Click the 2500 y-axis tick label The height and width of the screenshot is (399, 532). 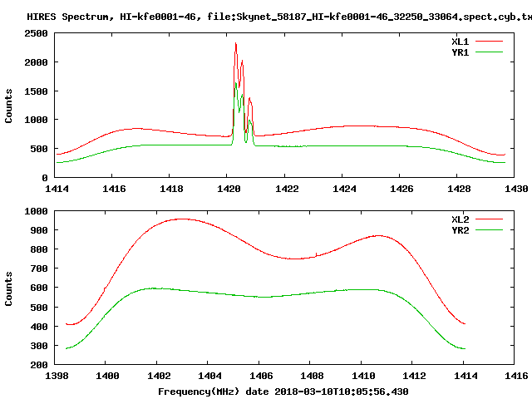click(36, 33)
